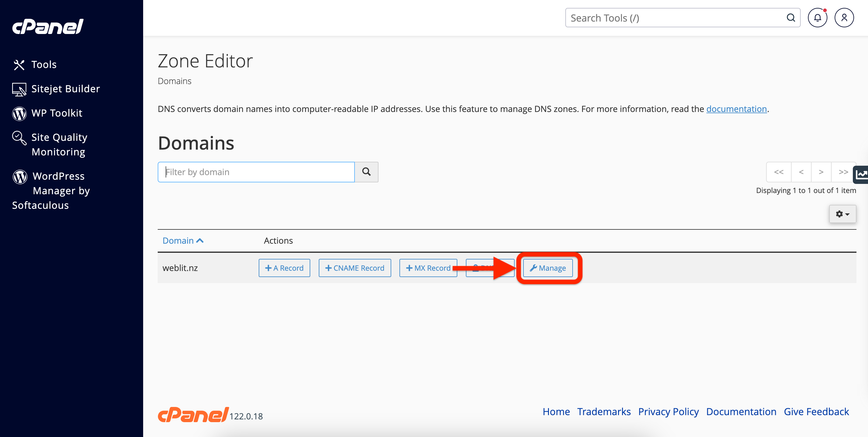Click the Domains breadcrumb under the title
Screen dimensions: 868x437
point(175,81)
